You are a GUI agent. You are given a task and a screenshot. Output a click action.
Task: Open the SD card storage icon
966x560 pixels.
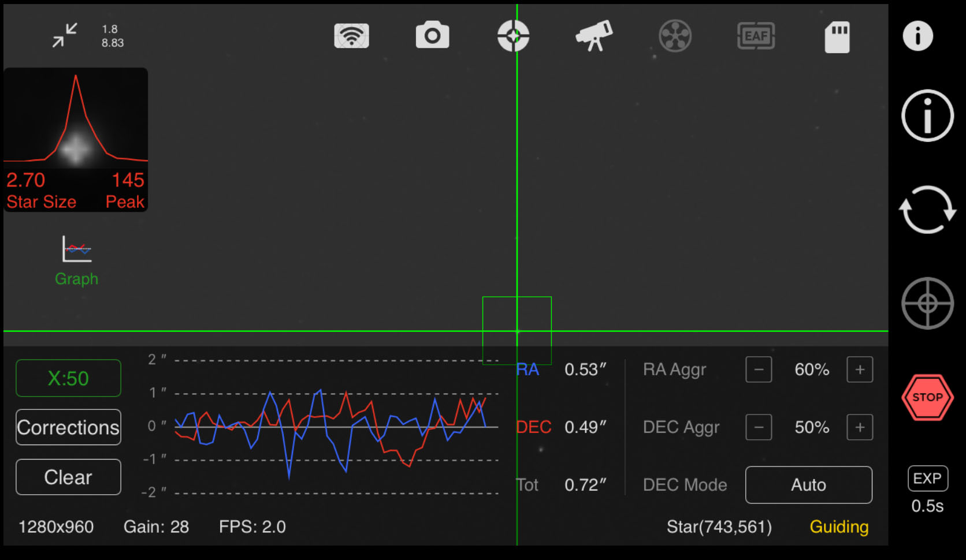point(837,37)
